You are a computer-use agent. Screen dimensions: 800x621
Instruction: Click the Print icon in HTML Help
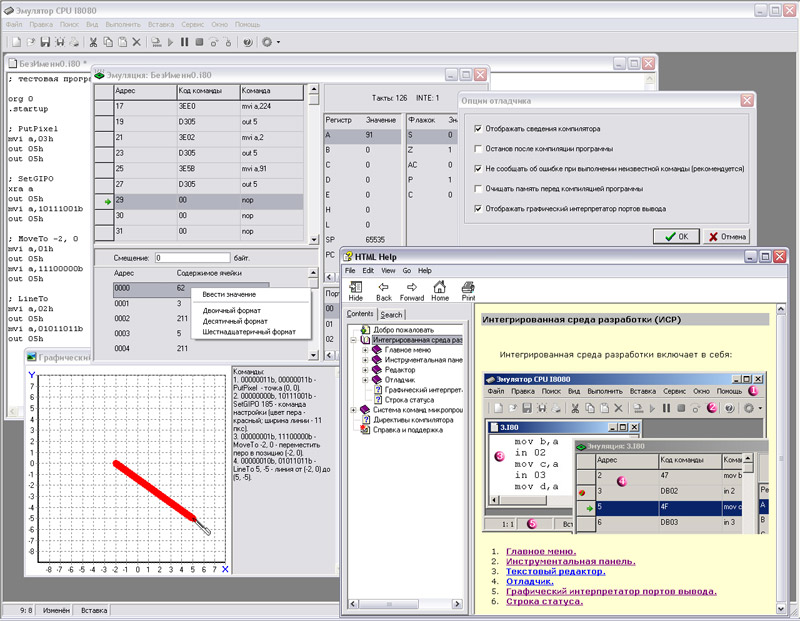pyautogui.click(x=468, y=291)
